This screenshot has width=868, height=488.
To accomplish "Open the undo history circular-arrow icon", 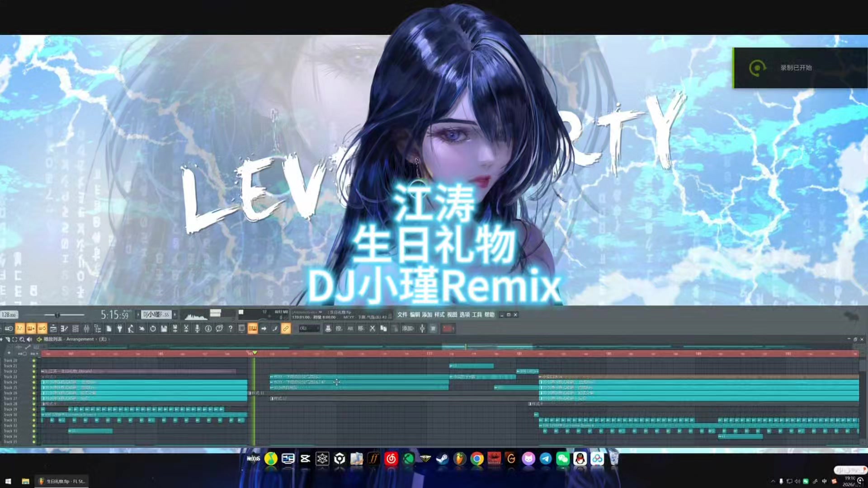I will (x=153, y=328).
